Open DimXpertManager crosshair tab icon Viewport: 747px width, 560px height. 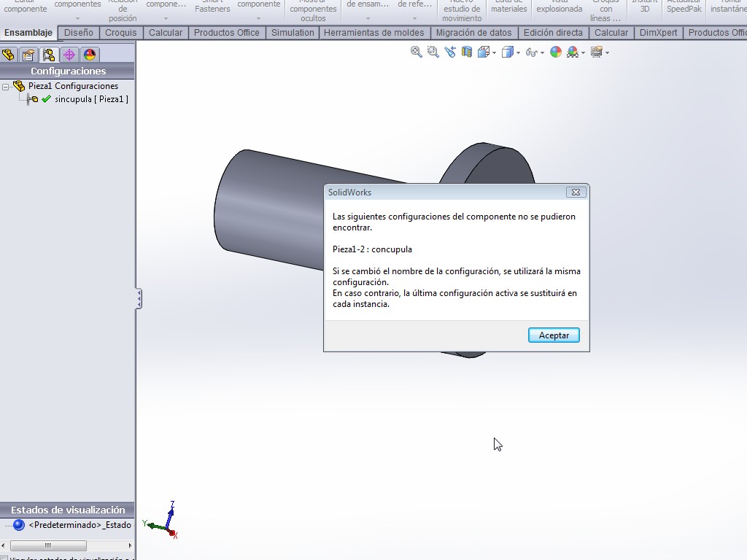point(69,55)
